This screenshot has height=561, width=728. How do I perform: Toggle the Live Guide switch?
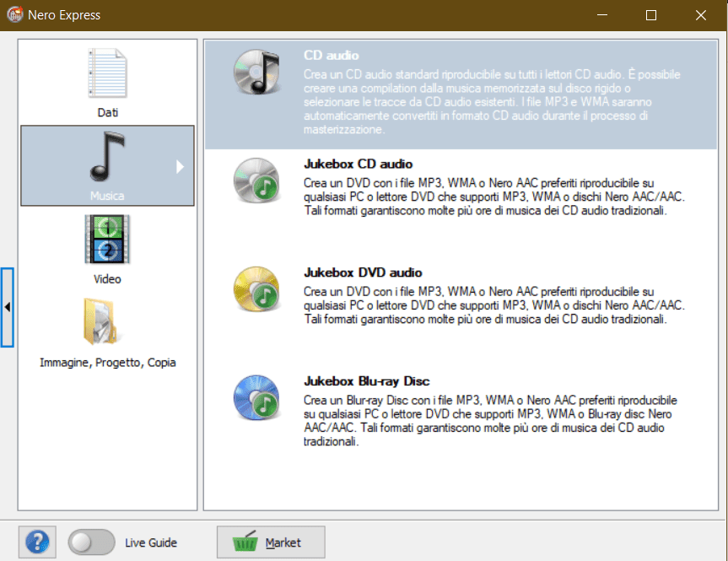pyautogui.click(x=91, y=542)
